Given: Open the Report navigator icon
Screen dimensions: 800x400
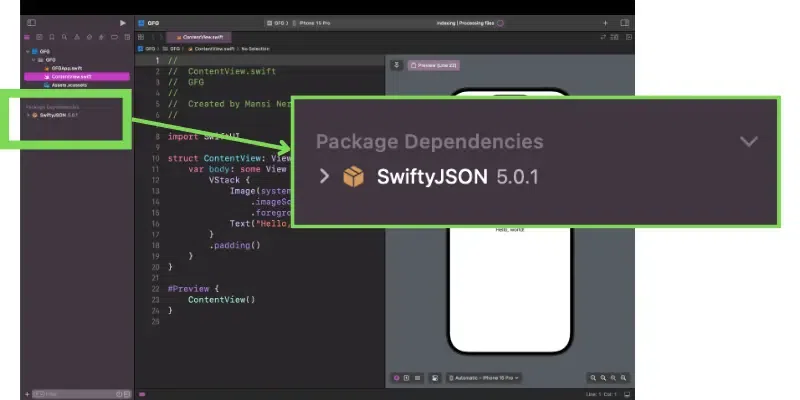Looking at the screenshot, I should (127, 37).
